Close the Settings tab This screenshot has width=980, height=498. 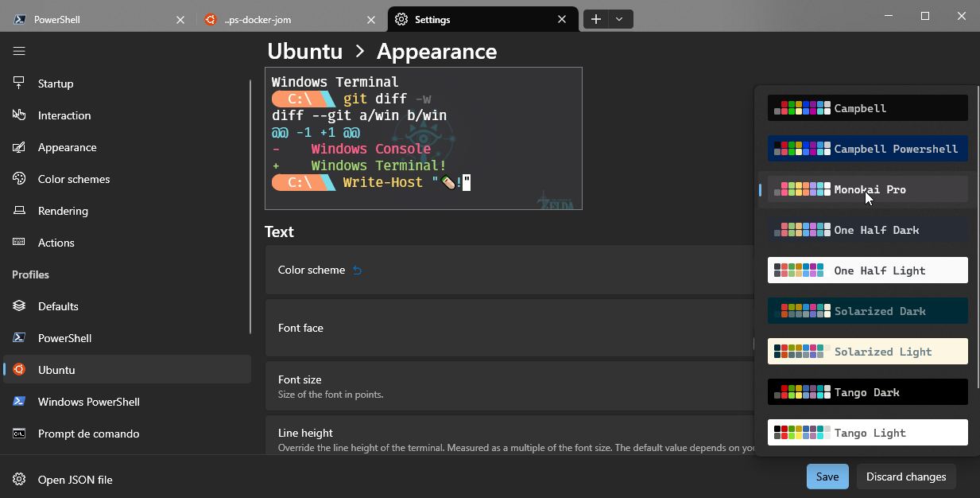coord(563,20)
